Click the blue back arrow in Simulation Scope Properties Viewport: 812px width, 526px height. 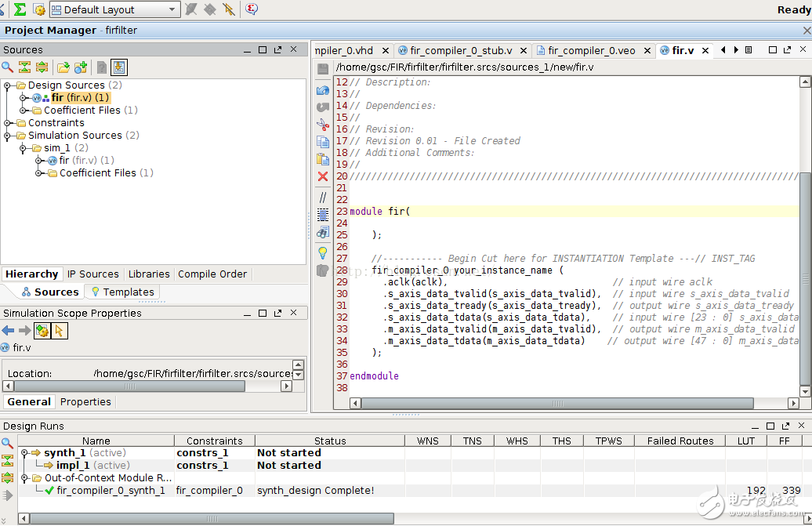click(8, 331)
